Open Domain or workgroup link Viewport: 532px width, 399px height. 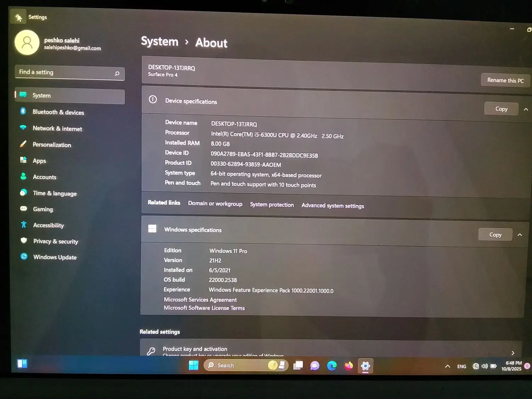click(215, 204)
